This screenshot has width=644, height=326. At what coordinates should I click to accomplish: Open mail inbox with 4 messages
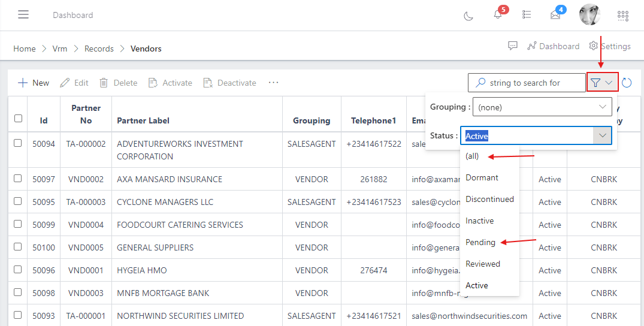click(555, 15)
